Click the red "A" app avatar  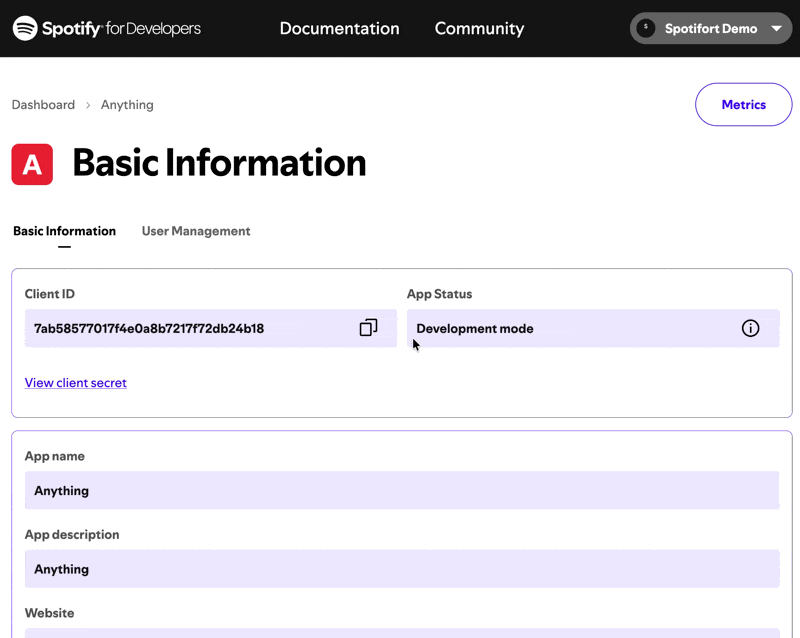pyautogui.click(x=30, y=161)
